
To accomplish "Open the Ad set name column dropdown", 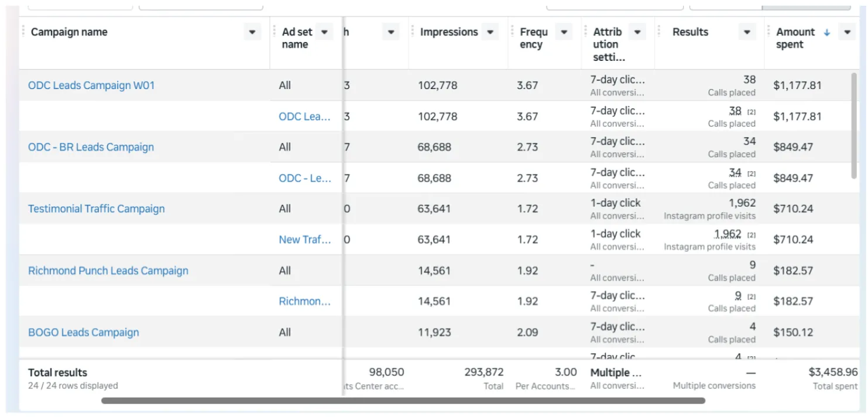I will pyautogui.click(x=325, y=32).
